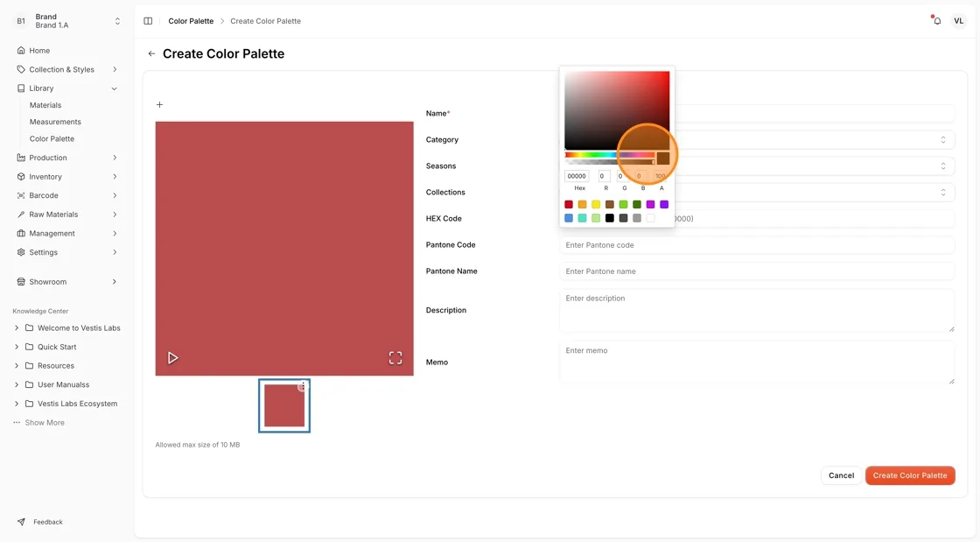This screenshot has height=542, width=980.
Task: Expand the preview to fullscreen
Action: point(395,357)
